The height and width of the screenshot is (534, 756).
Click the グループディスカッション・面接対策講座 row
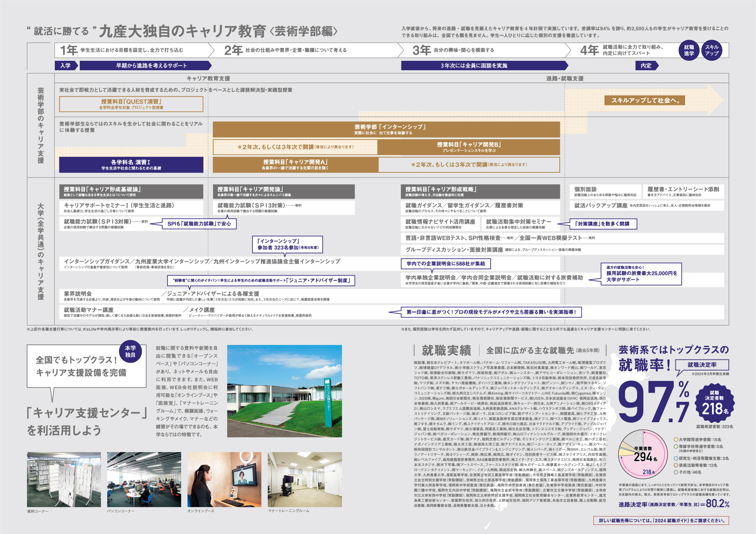point(562,250)
